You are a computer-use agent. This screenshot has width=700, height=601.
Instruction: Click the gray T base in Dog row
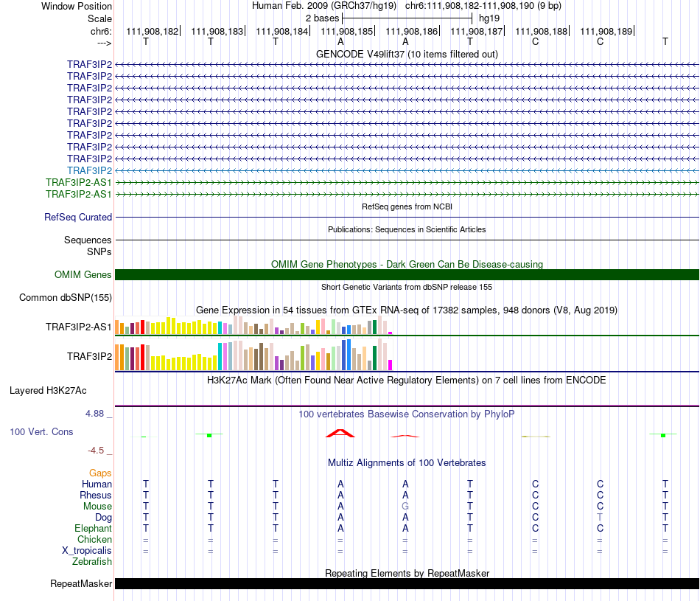(x=600, y=518)
